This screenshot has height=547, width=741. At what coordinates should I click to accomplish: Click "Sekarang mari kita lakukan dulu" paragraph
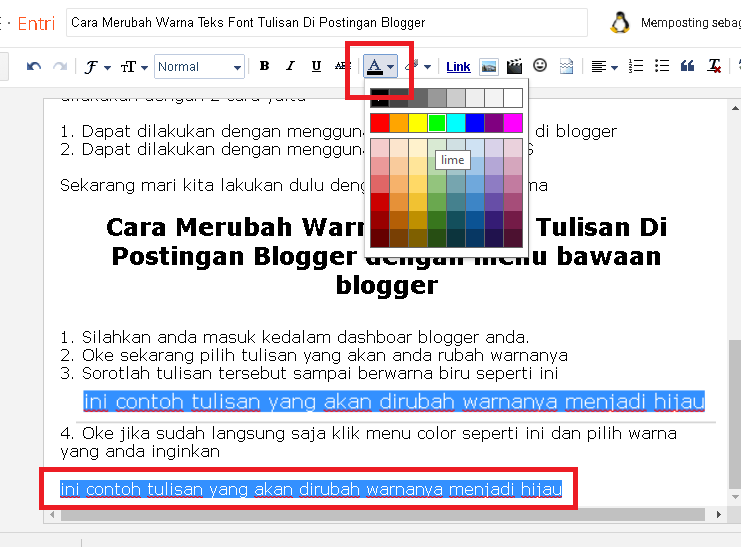point(304,185)
